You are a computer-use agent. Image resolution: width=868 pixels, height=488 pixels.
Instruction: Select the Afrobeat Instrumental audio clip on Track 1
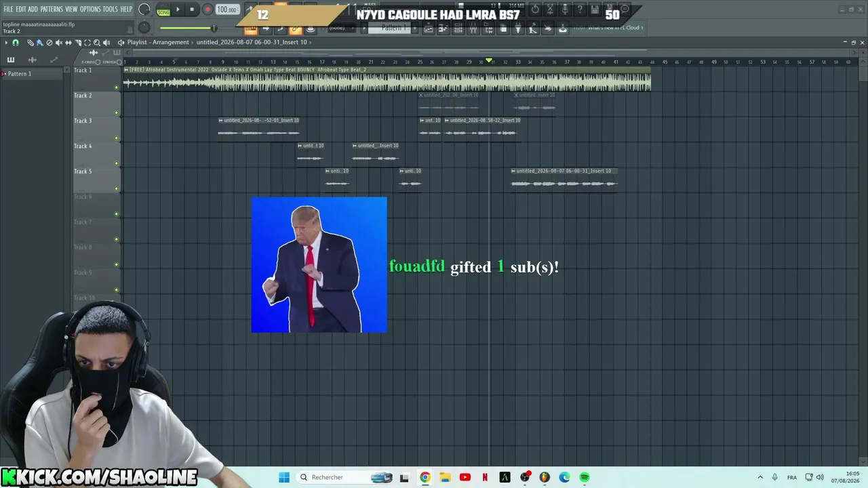(x=387, y=79)
